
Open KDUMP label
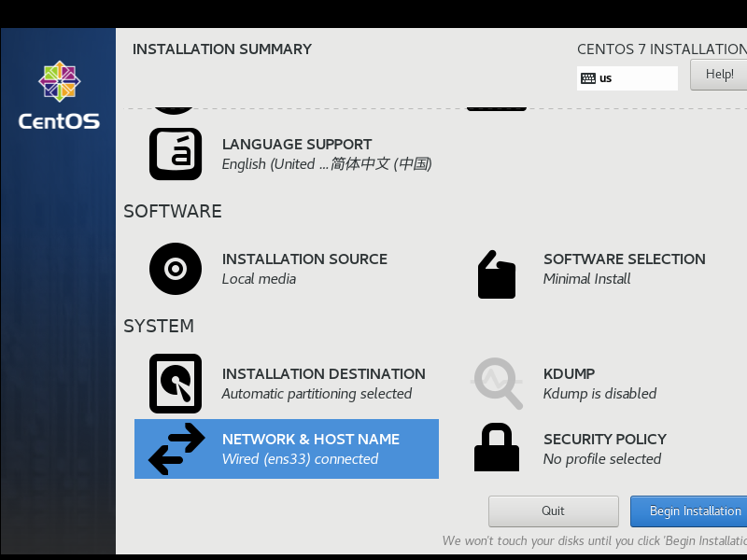pos(569,374)
